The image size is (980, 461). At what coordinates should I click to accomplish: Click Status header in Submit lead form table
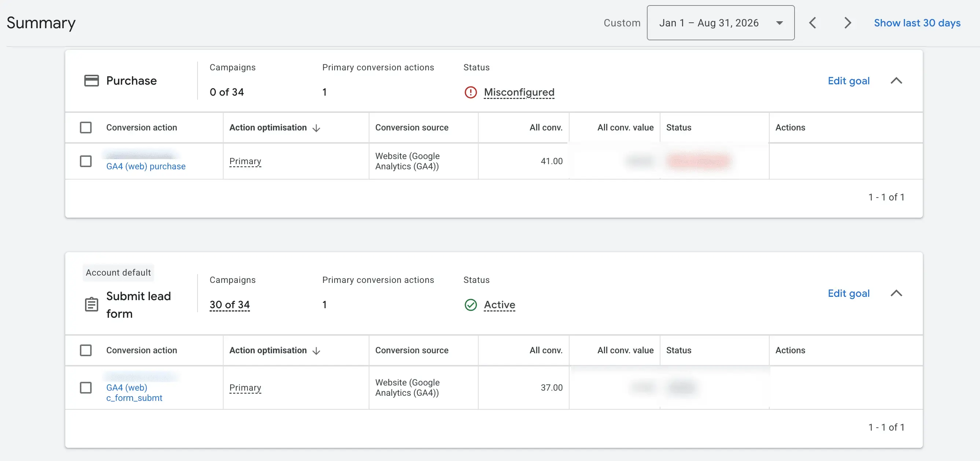(678, 350)
